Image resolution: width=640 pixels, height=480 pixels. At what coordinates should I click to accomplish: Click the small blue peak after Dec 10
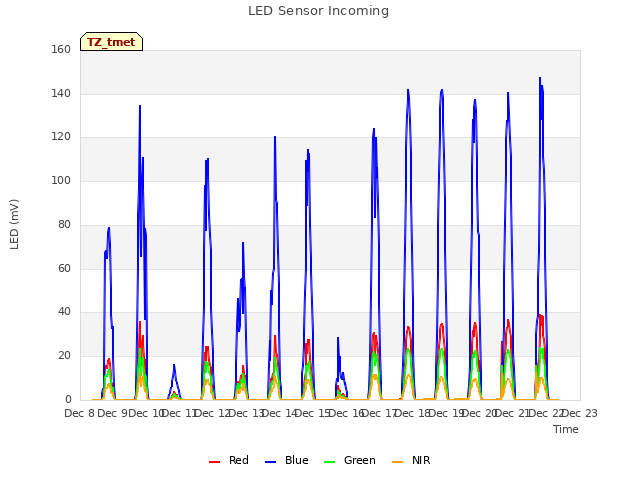[174, 365]
